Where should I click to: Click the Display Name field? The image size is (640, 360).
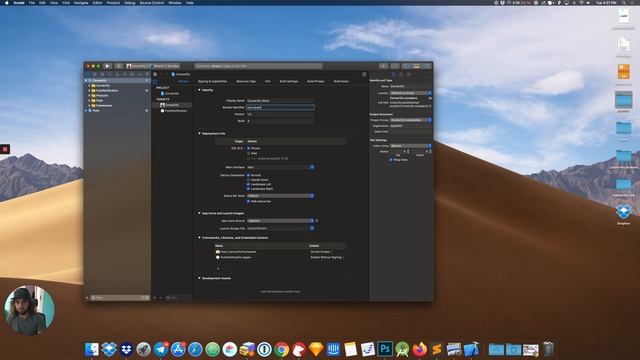coord(280,100)
